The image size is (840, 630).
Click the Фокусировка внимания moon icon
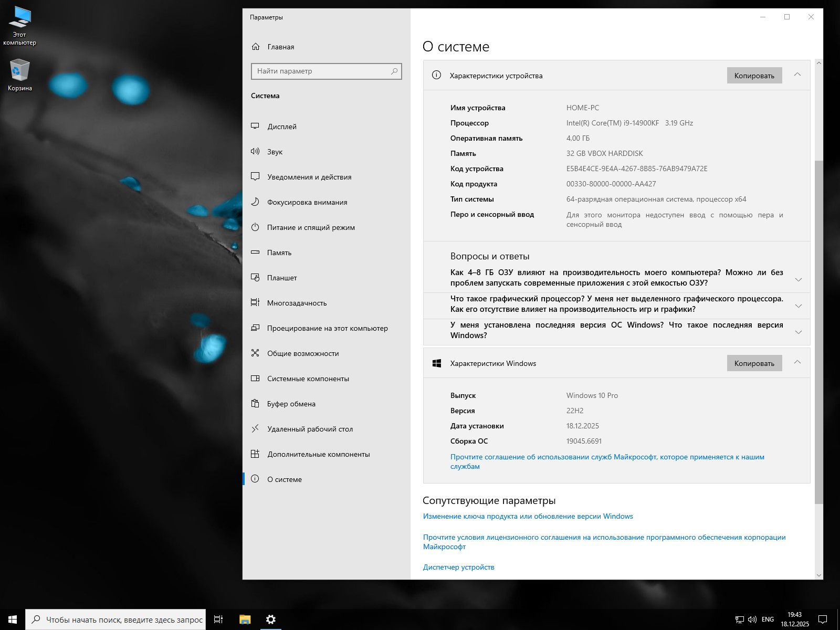[x=256, y=202]
